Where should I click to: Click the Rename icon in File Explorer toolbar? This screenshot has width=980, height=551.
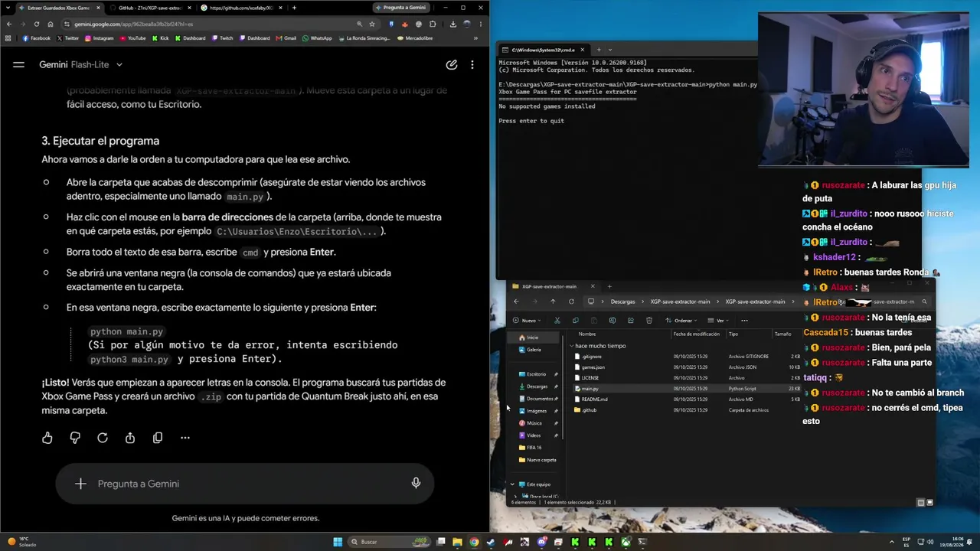pyautogui.click(x=612, y=321)
